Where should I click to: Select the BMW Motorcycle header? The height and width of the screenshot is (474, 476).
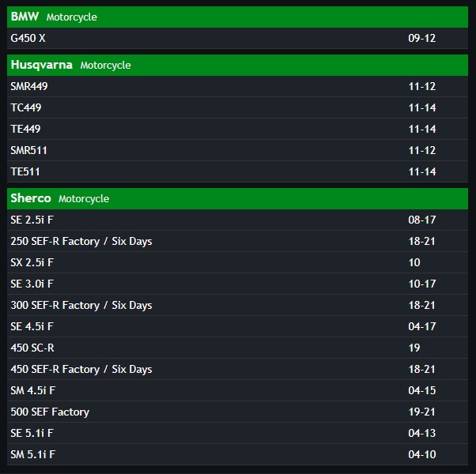pyautogui.click(x=237, y=17)
